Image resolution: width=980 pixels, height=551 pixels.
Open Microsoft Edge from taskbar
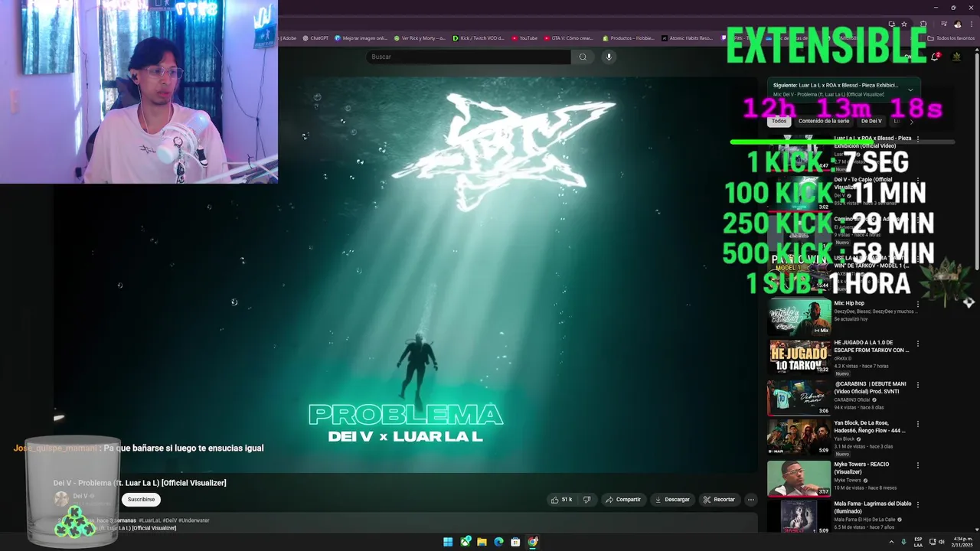[x=498, y=542]
